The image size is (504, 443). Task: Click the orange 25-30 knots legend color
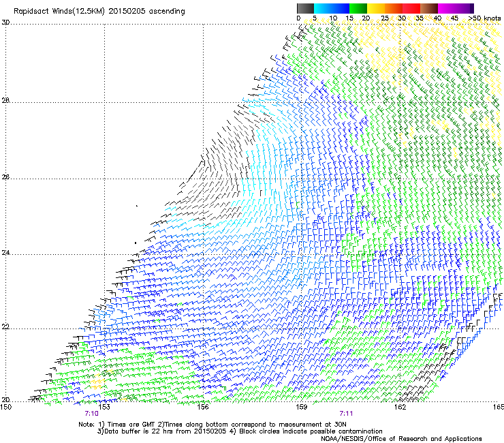pyautogui.click(x=394, y=8)
